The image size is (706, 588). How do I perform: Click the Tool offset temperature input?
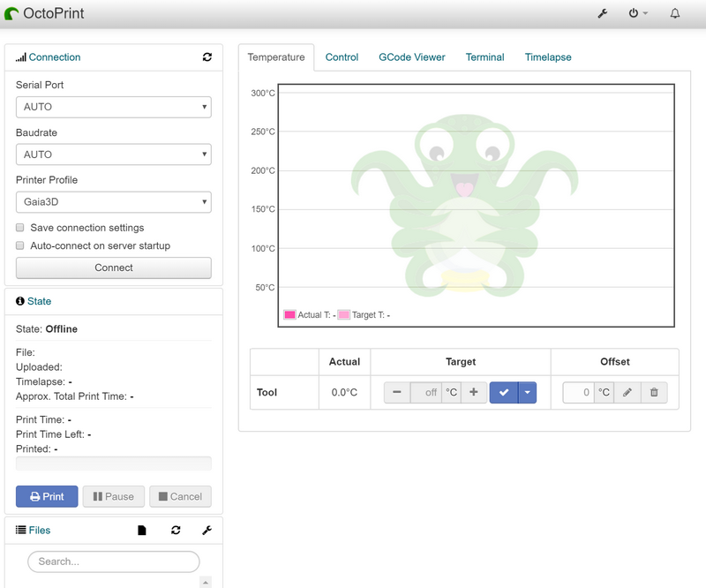pos(579,393)
